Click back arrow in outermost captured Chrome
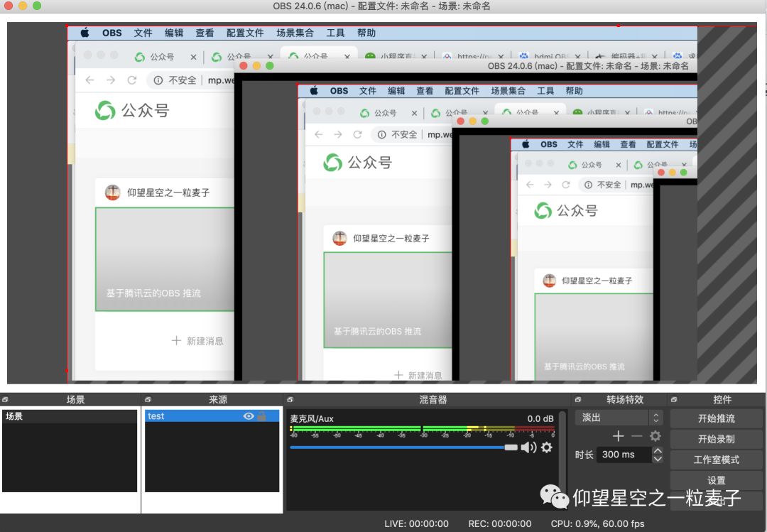 coord(89,80)
